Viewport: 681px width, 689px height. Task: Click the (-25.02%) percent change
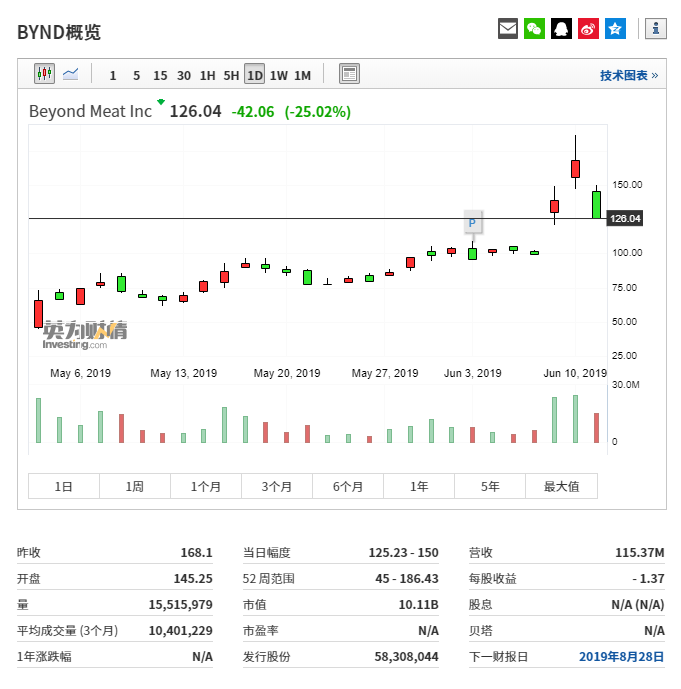pyautogui.click(x=318, y=112)
